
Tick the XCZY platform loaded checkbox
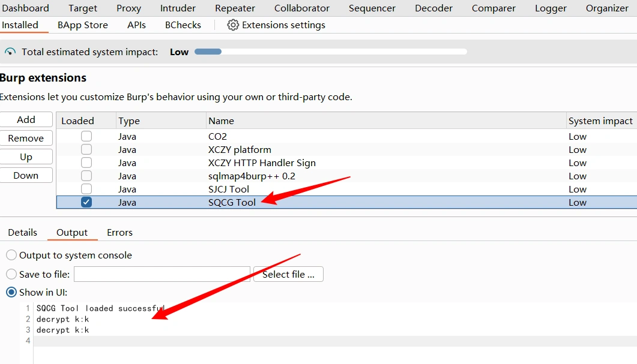(x=86, y=150)
